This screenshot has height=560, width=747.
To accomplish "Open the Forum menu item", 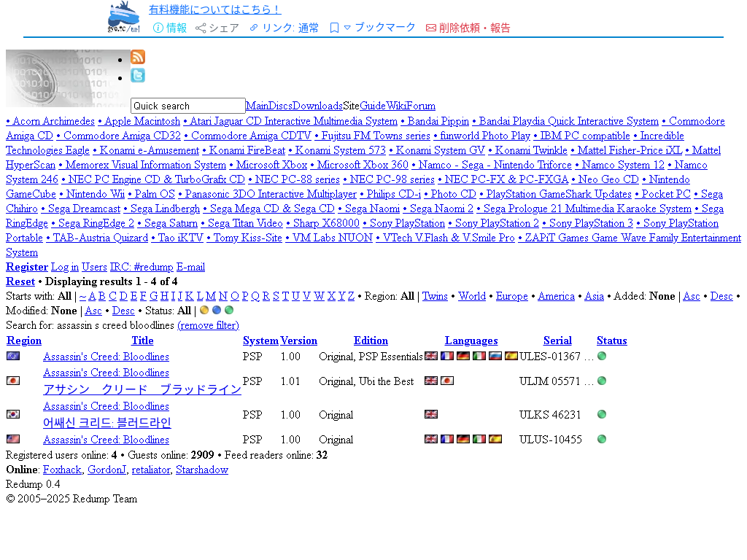I will pos(421,106).
